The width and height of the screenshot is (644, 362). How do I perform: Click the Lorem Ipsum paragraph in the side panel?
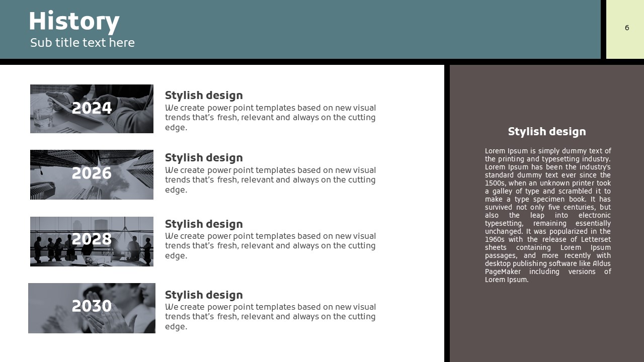point(548,215)
